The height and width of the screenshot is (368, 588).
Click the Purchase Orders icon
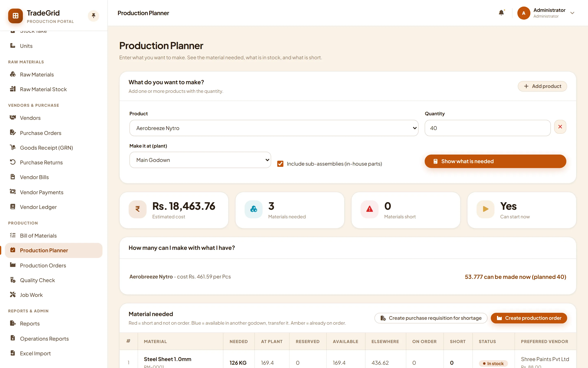point(13,132)
